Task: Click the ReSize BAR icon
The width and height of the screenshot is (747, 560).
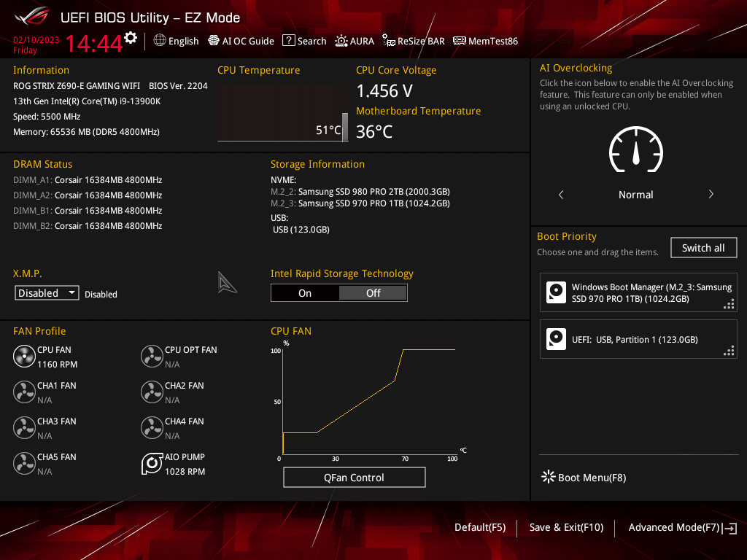Action: (389, 41)
